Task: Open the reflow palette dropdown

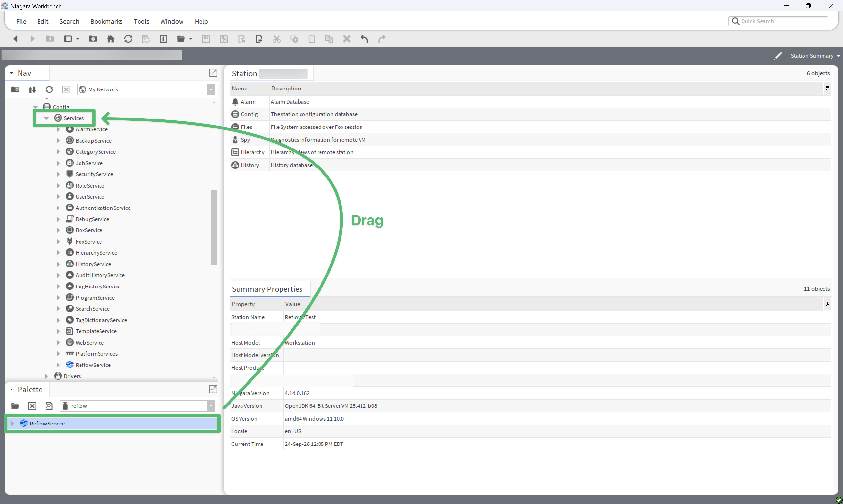Action: (211, 406)
